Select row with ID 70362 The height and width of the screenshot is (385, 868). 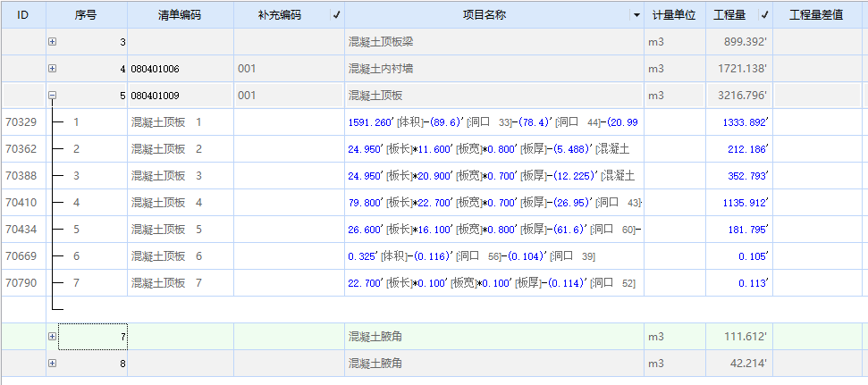pyautogui.click(x=21, y=149)
